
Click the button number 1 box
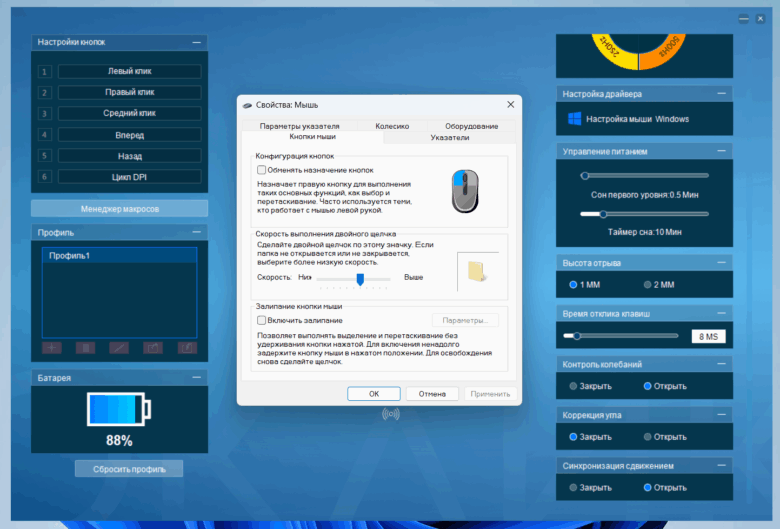pyautogui.click(x=44, y=72)
